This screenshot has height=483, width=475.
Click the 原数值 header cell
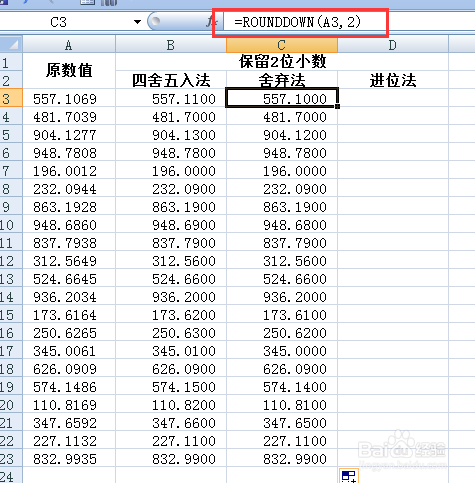tap(69, 71)
